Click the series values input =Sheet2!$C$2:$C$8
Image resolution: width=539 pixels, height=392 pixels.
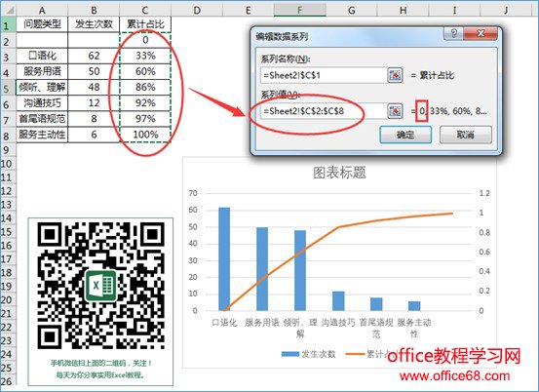coord(324,111)
